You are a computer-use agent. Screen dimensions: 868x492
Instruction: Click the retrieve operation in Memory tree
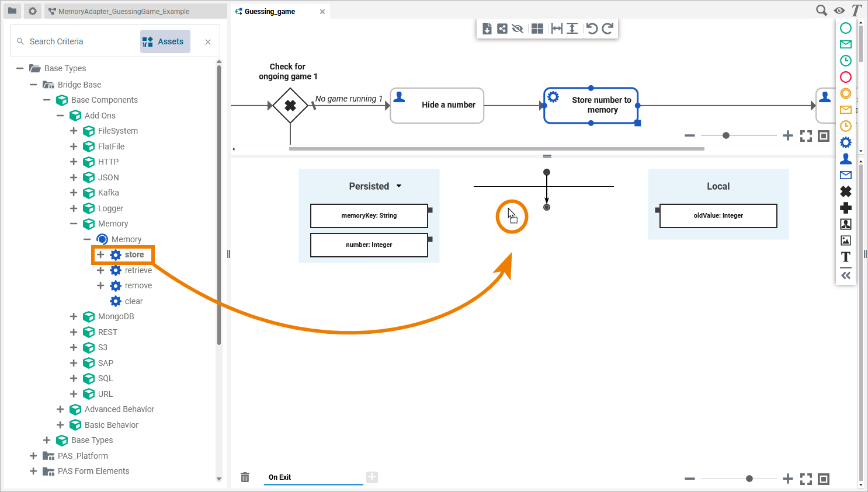pyautogui.click(x=138, y=270)
